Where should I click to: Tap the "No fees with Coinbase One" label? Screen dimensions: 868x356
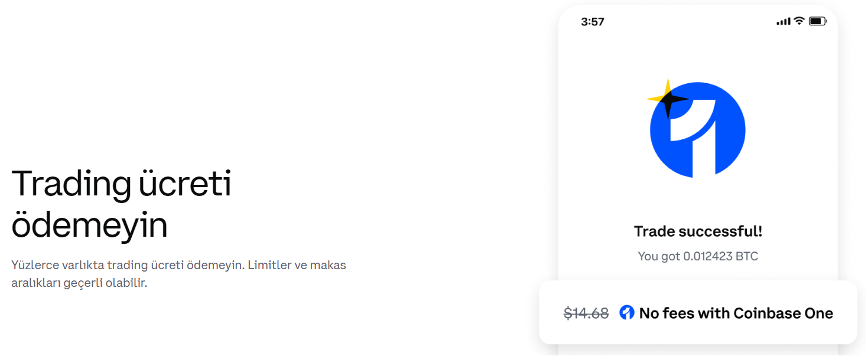[x=736, y=313]
